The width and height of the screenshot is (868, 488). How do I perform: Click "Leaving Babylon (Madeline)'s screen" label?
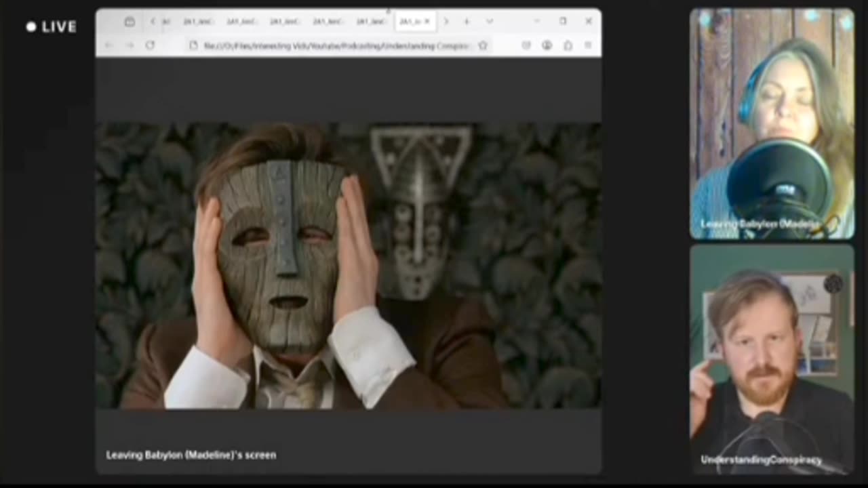(x=191, y=455)
